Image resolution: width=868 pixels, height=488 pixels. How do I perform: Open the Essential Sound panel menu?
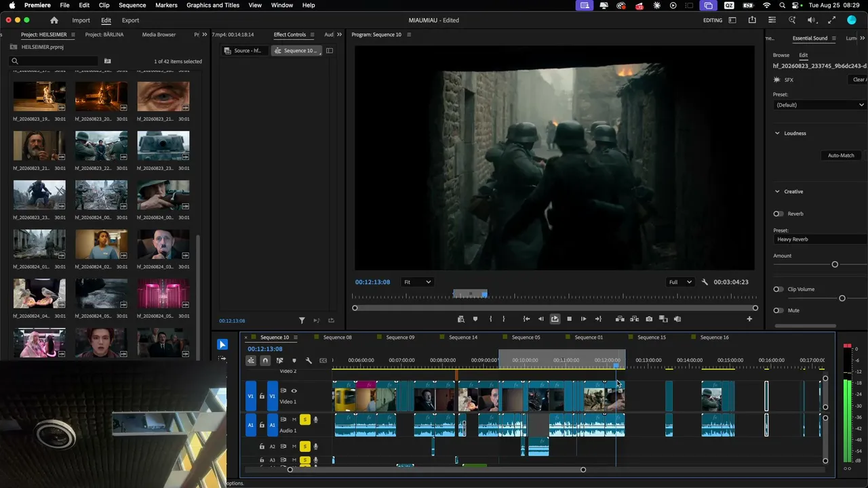pos(834,39)
